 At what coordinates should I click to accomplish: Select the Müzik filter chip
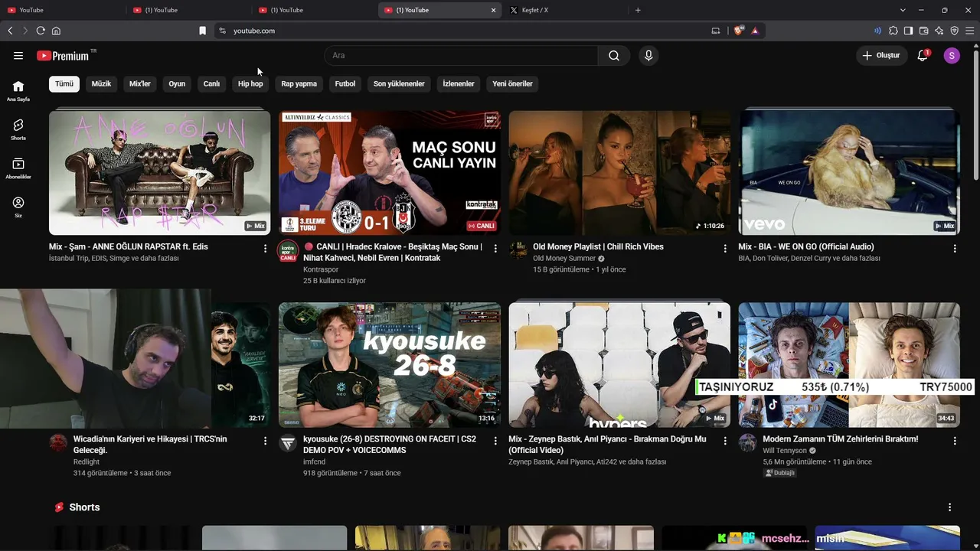point(101,84)
